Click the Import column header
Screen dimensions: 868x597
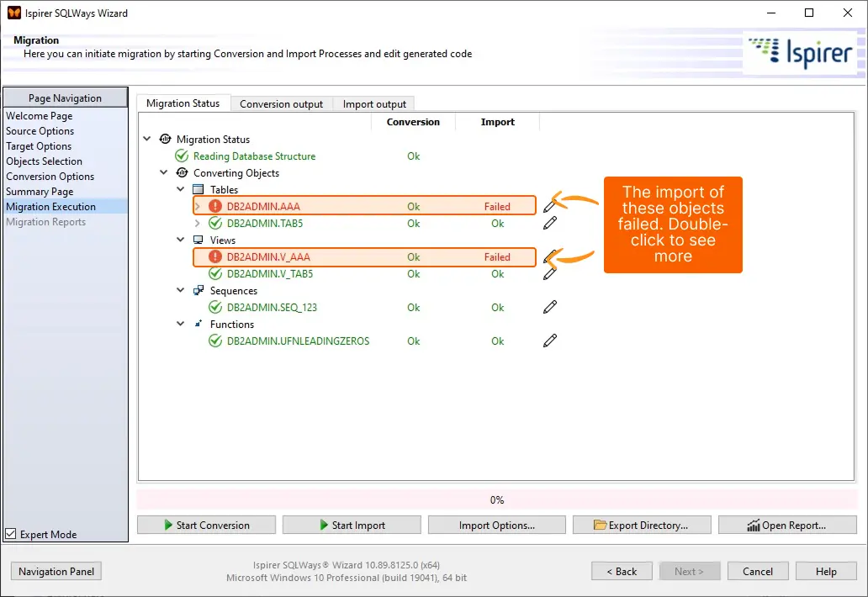(497, 122)
